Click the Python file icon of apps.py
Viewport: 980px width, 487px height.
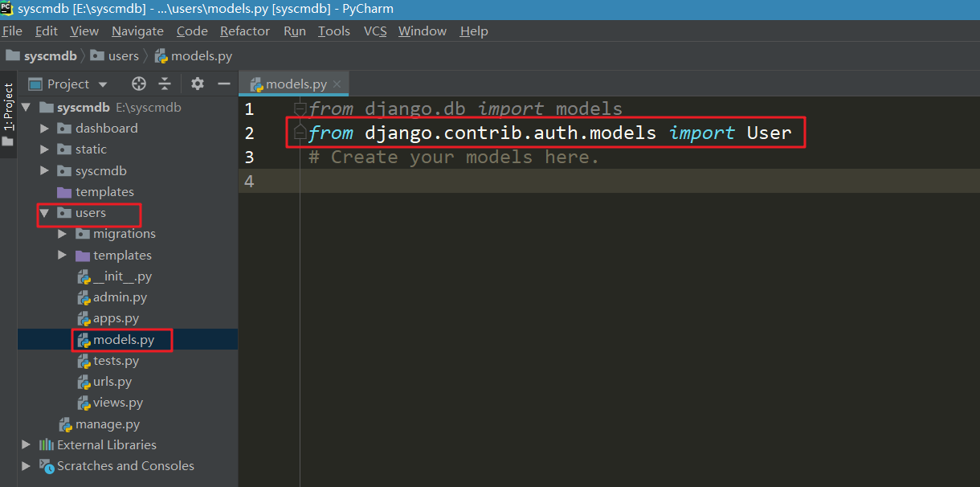tap(84, 318)
